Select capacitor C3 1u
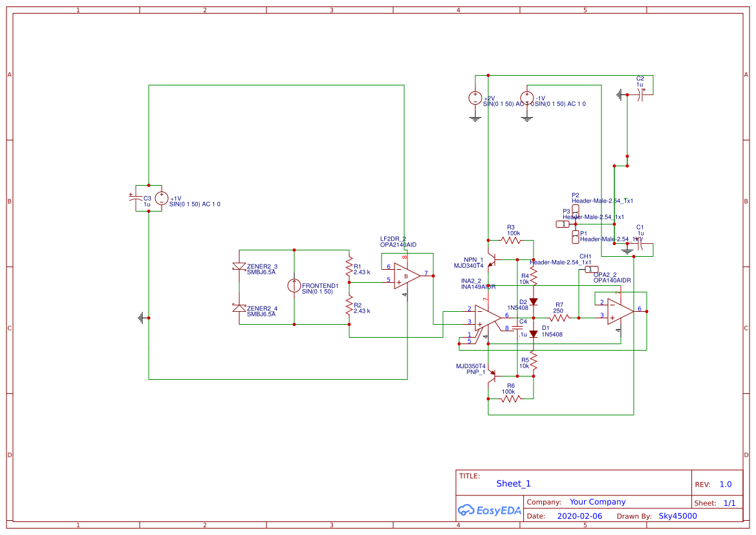The height and width of the screenshot is (535, 756). coord(135,199)
